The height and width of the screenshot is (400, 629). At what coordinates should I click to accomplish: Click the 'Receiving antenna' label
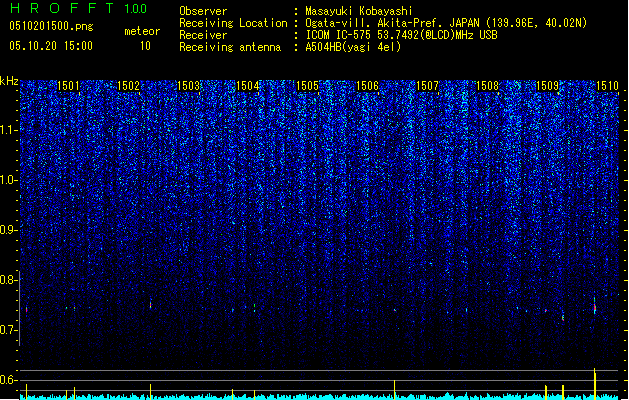click(x=230, y=47)
